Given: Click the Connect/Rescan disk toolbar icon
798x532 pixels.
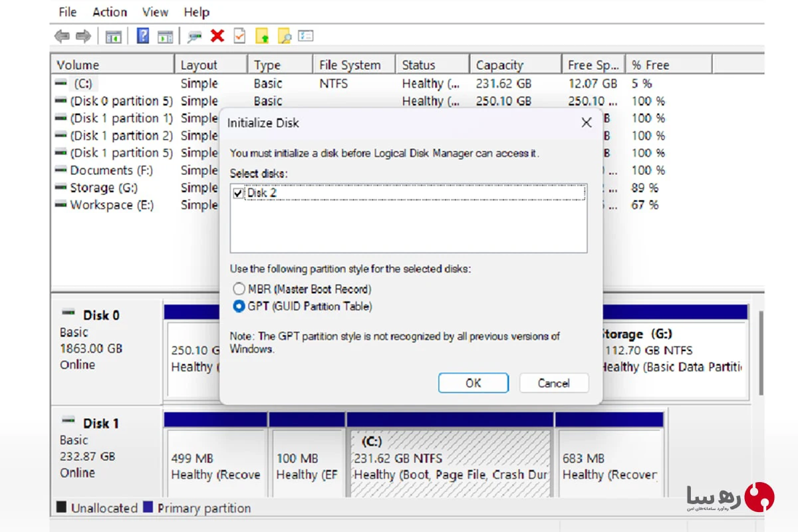Looking at the screenshot, I should tap(194, 36).
